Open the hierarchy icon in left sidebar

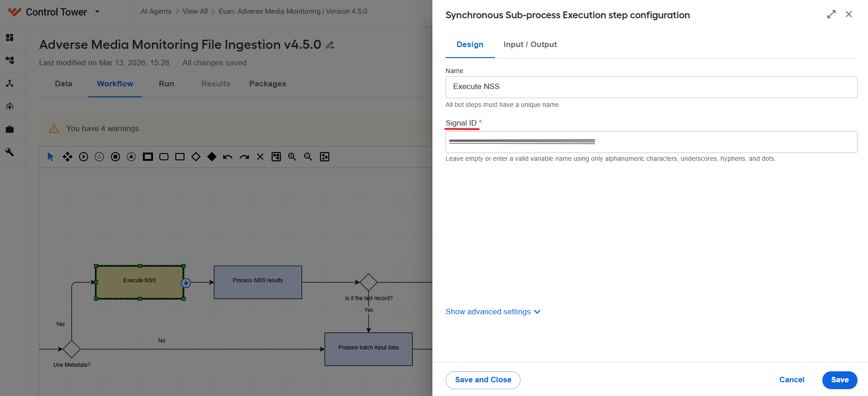pos(10,60)
